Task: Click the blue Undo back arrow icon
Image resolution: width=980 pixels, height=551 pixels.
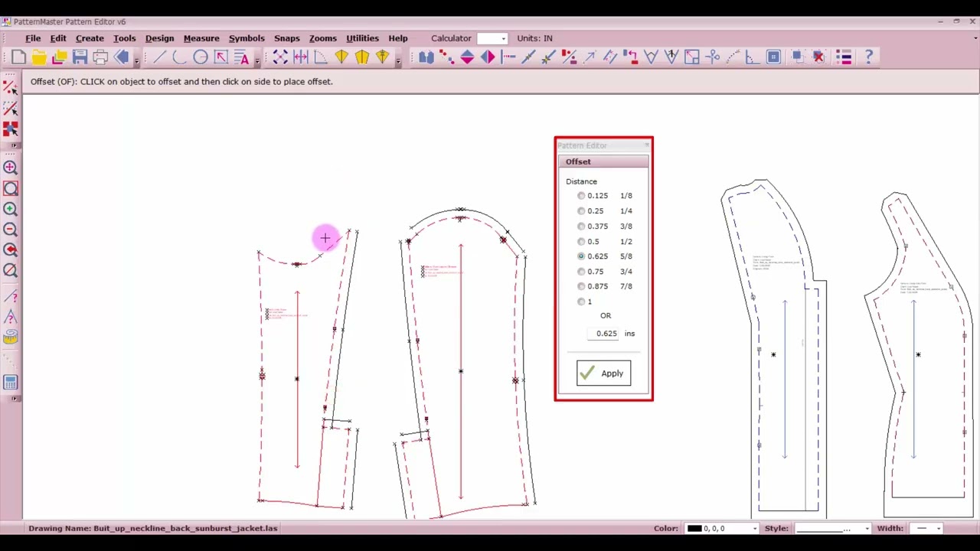Action: (121, 57)
